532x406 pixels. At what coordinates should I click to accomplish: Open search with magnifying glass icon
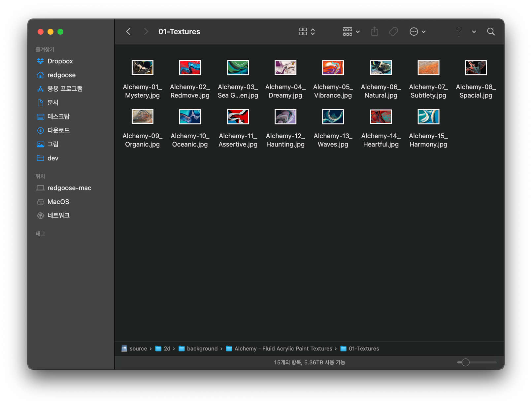(x=491, y=32)
